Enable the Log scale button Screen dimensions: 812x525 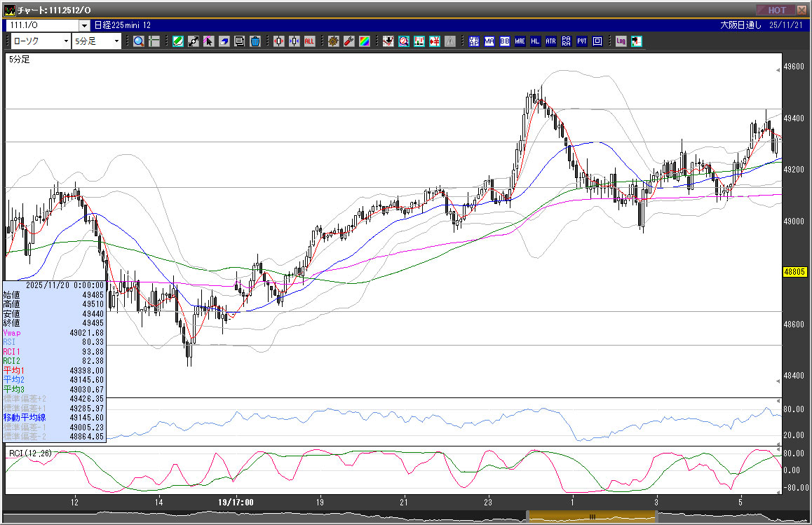621,41
